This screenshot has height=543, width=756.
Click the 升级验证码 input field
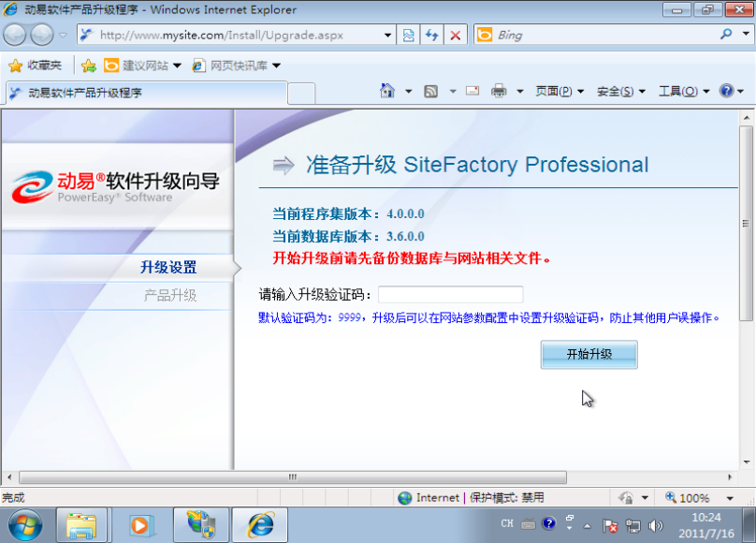(x=450, y=295)
